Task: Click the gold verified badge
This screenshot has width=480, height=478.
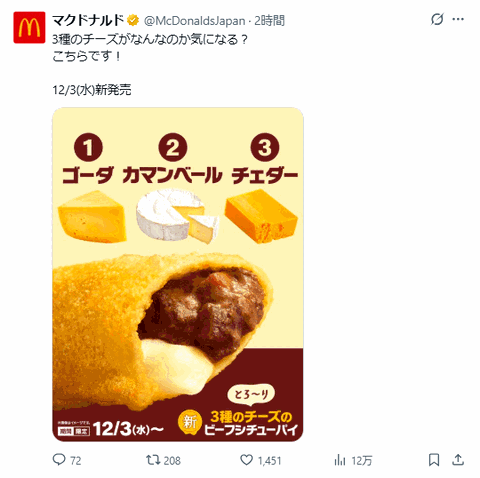Action: point(133,20)
